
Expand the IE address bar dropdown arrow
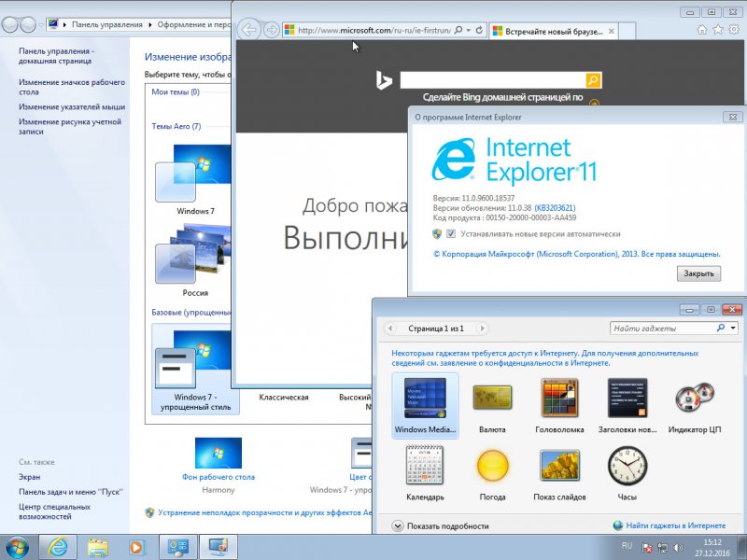pos(469,30)
